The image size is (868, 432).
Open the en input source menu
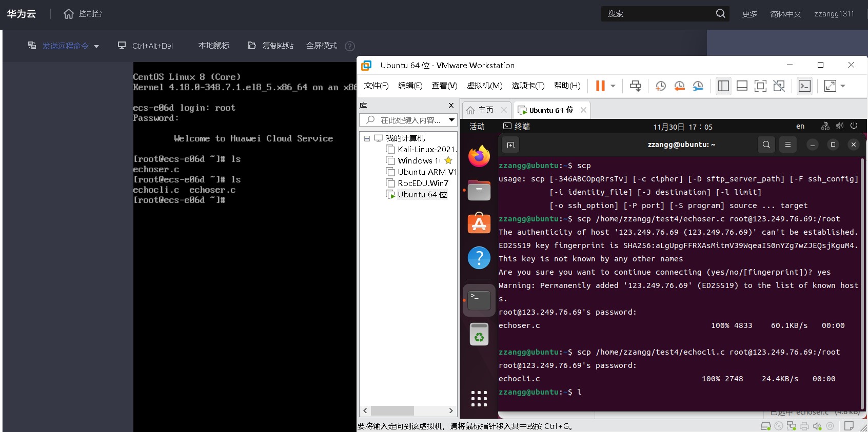tap(800, 126)
